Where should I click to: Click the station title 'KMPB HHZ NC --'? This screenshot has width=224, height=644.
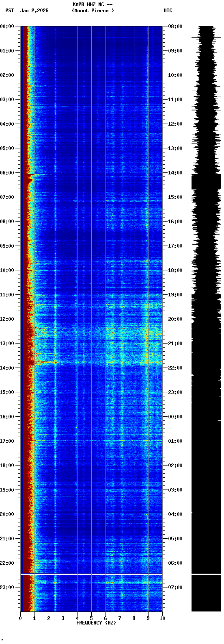point(93,4)
